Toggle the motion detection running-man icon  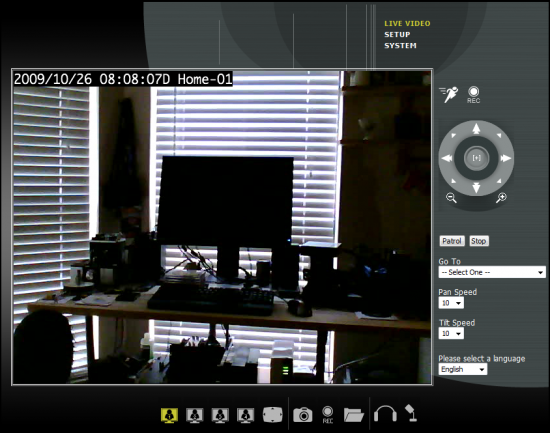(449, 94)
